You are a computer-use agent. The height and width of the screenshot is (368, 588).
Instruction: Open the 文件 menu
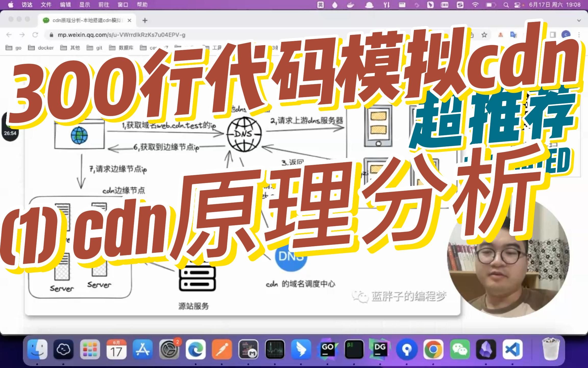46,5
